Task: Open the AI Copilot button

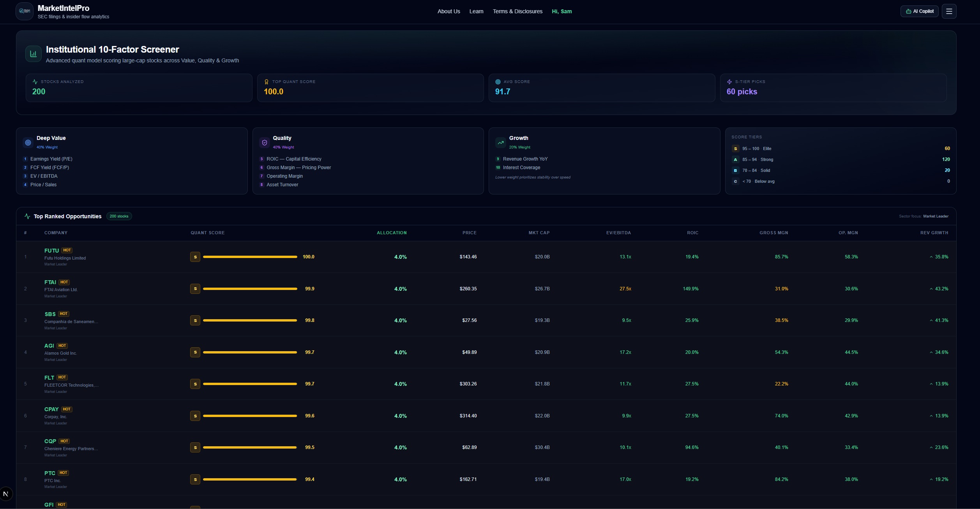Action: pos(919,11)
